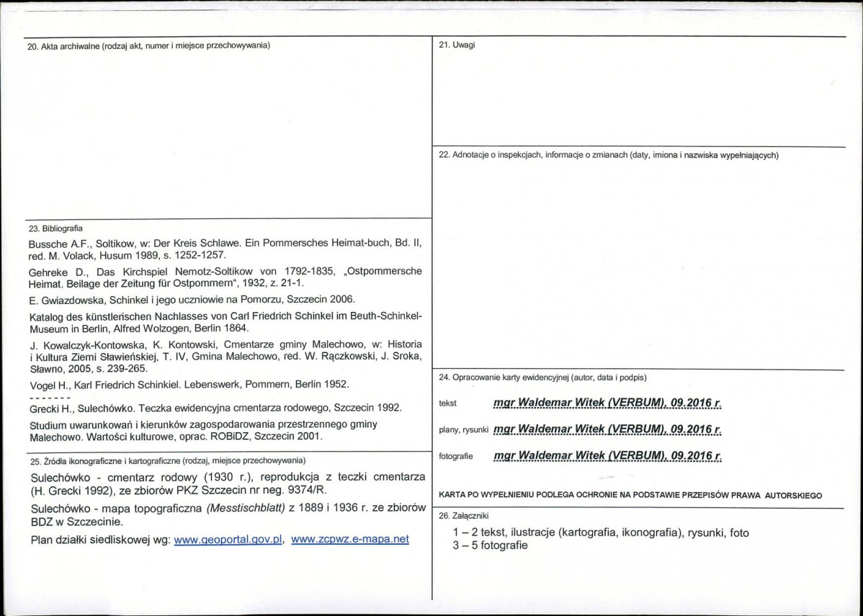Click the author signature beside 'plany, rysunki'
The width and height of the screenshot is (863, 616).
pos(607,429)
